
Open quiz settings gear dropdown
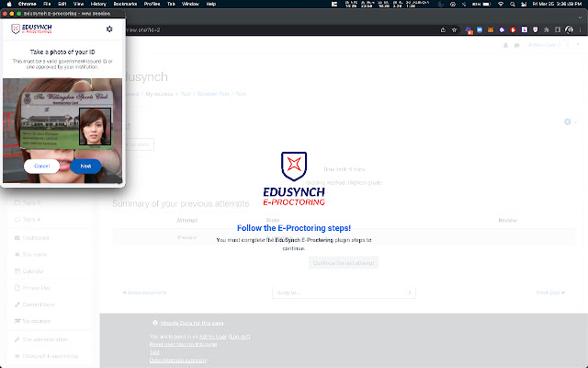click(x=570, y=121)
